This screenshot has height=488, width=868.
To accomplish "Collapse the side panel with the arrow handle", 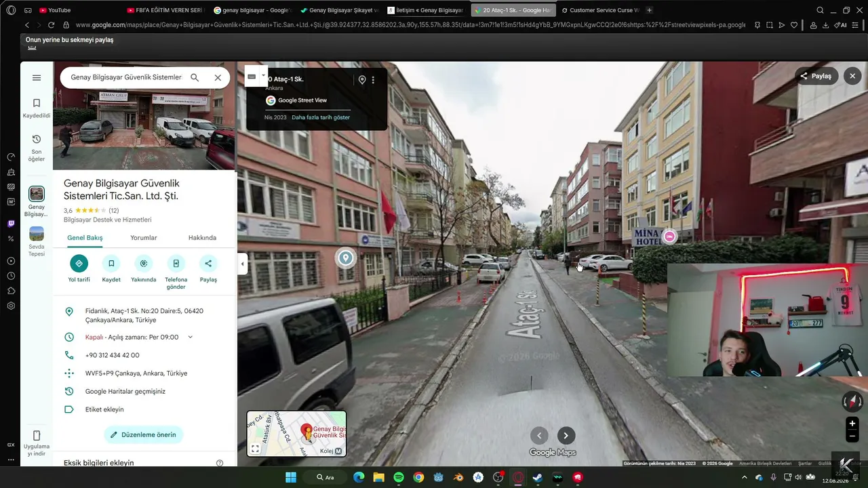I will 242,264.
